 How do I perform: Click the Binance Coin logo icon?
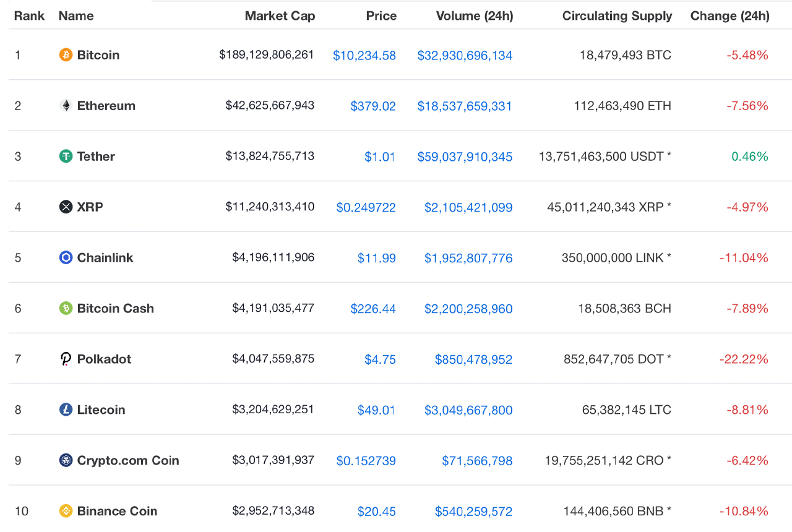(x=66, y=512)
